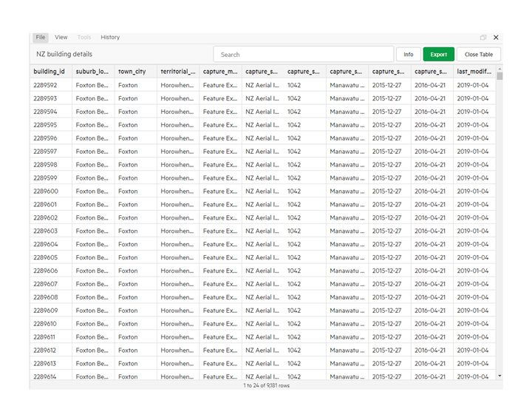
Task: Click the territorial_... column header
Action: tap(178, 71)
